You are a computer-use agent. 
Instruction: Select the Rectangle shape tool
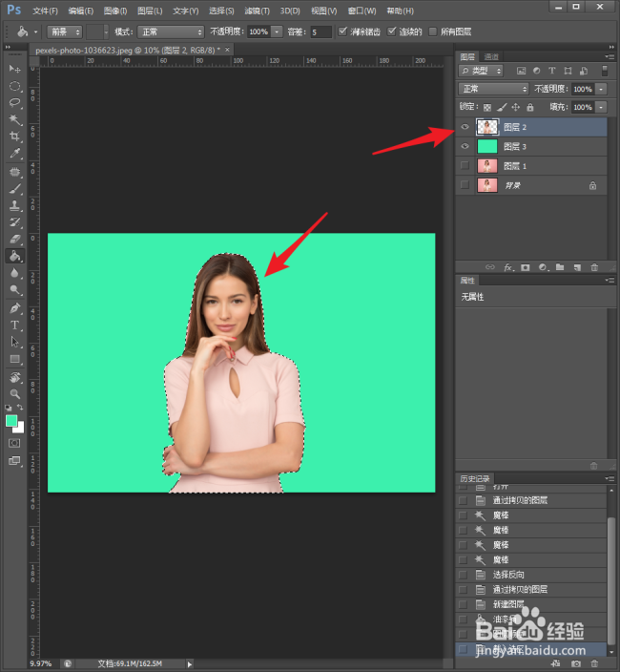(x=15, y=359)
